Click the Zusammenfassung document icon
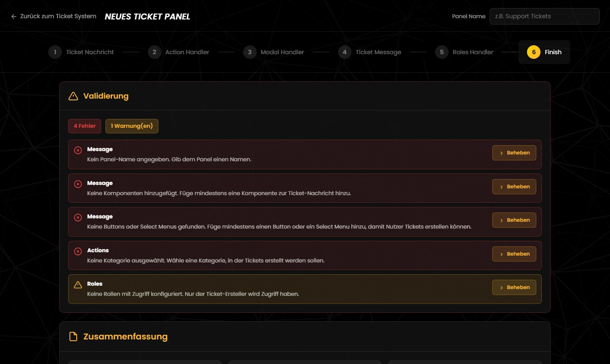The image size is (610, 364). point(73,336)
